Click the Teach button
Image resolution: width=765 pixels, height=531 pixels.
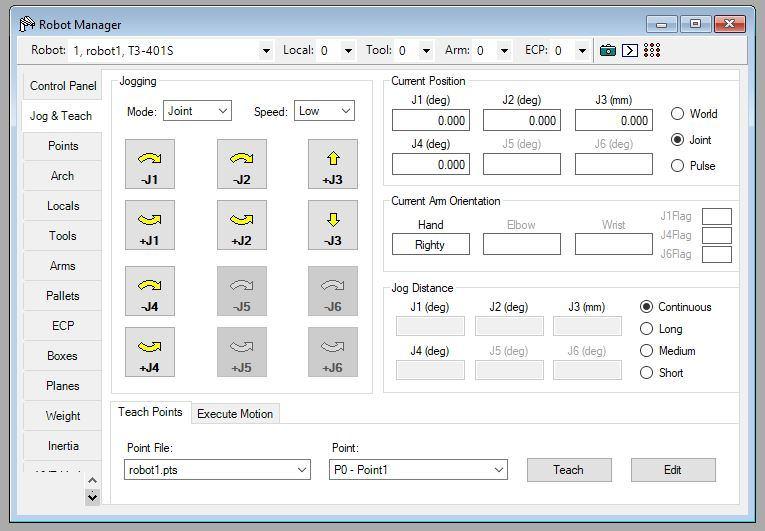pyautogui.click(x=569, y=470)
